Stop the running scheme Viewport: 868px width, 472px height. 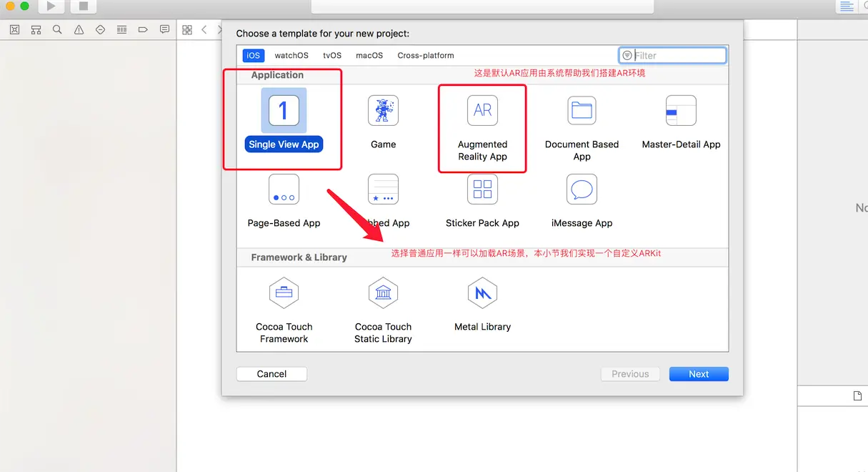pos(84,6)
